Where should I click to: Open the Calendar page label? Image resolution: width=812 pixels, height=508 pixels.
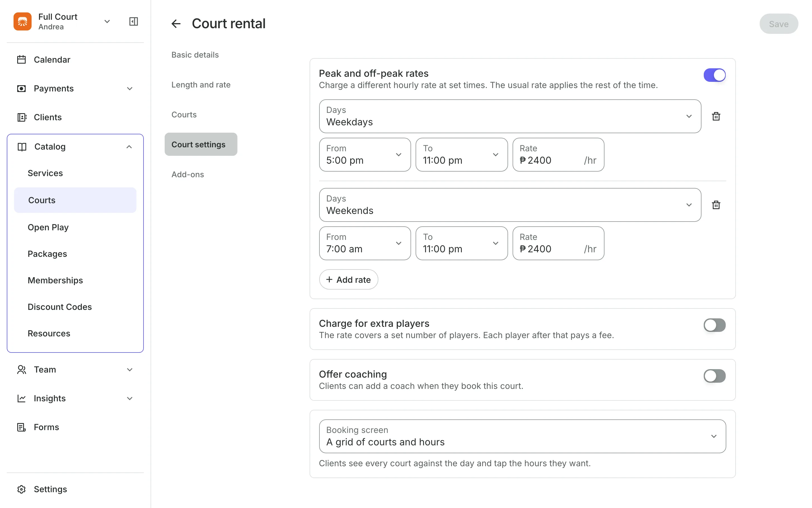tap(52, 60)
